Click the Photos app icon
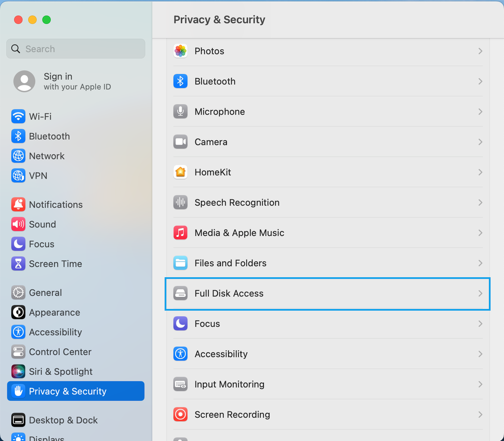The image size is (504, 441). pos(181,51)
